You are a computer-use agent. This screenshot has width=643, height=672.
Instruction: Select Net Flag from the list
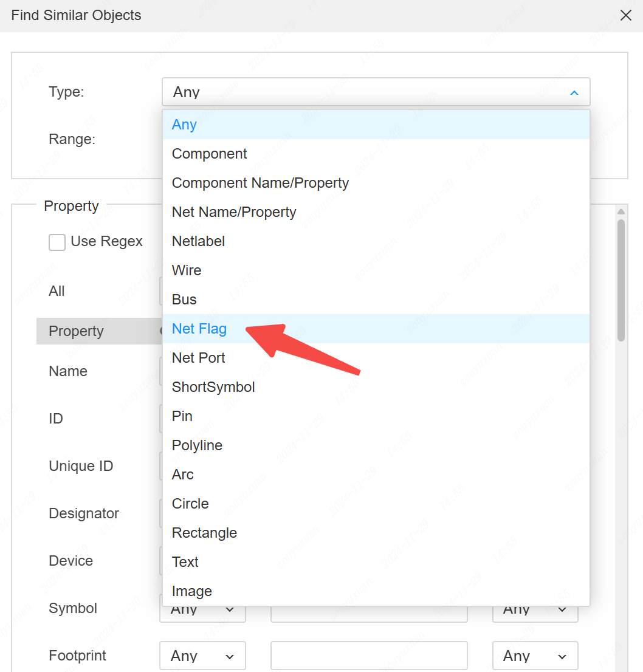pyautogui.click(x=199, y=329)
